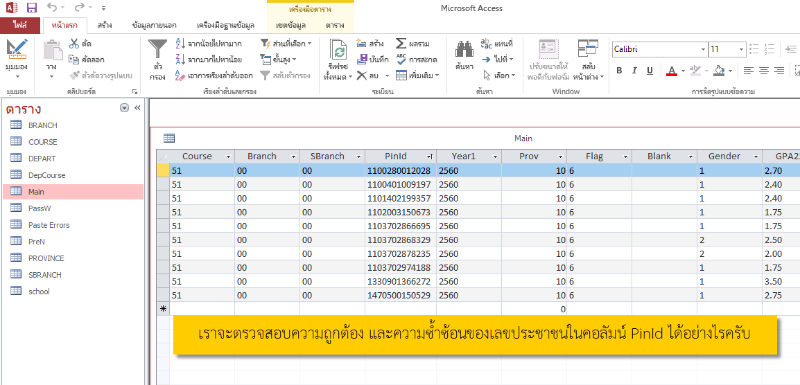Open navigation pane category menu arrow
This screenshot has height=385, width=800.
[124, 108]
